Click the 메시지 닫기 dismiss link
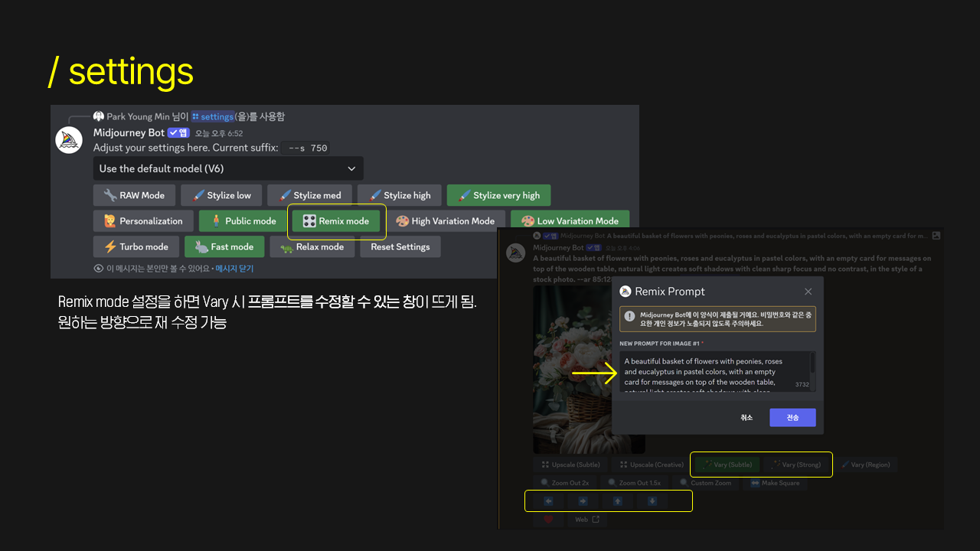The width and height of the screenshot is (980, 551). [234, 269]
